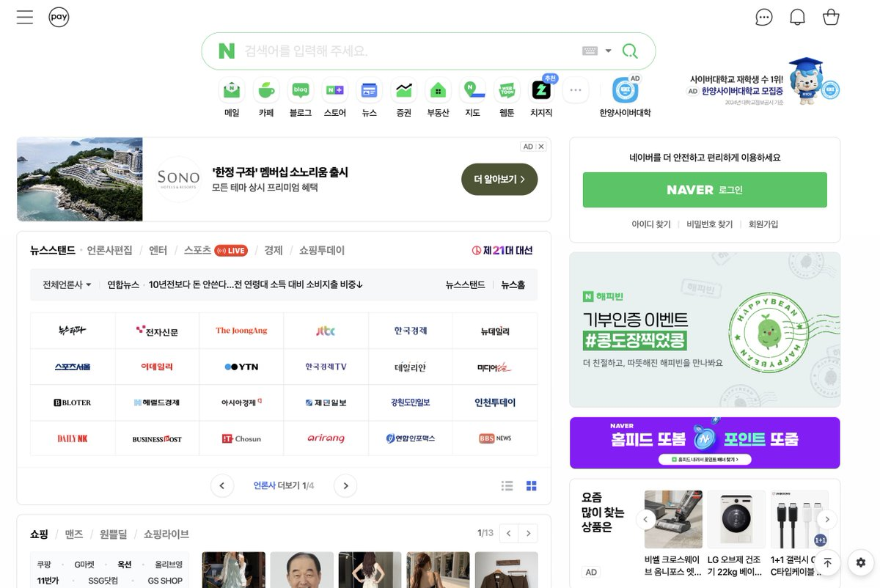Open the 뉴스 news shortcut

pos(370,98)
